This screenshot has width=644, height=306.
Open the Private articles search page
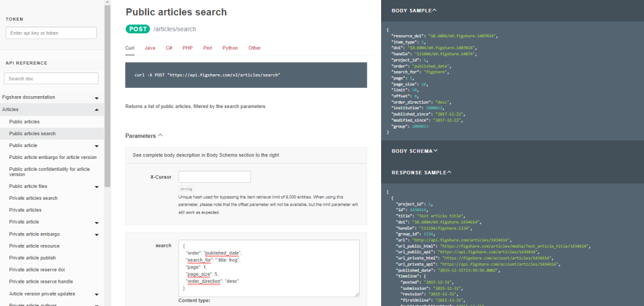coord(33,198)
